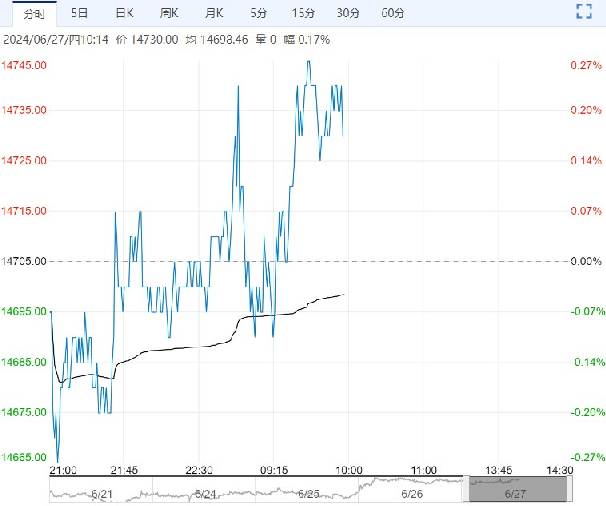Open the 日K daily candlestick tab
Screen dimensions: 606x506
click(x=124, y=13)
